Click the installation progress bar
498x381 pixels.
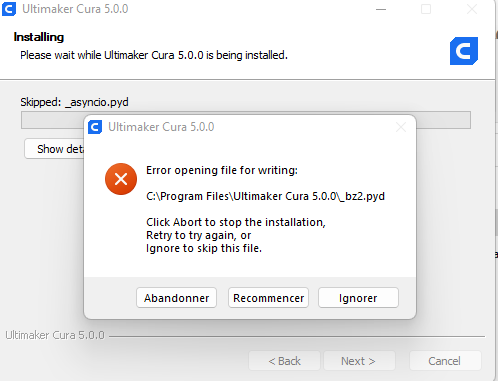click(x=246, y=120)
